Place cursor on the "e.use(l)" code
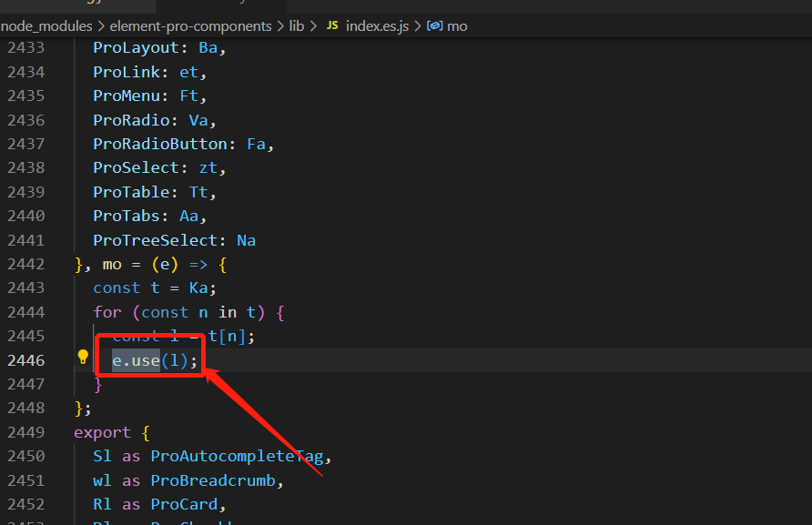Viewport: 812px width, 525px height. [146, 359]
